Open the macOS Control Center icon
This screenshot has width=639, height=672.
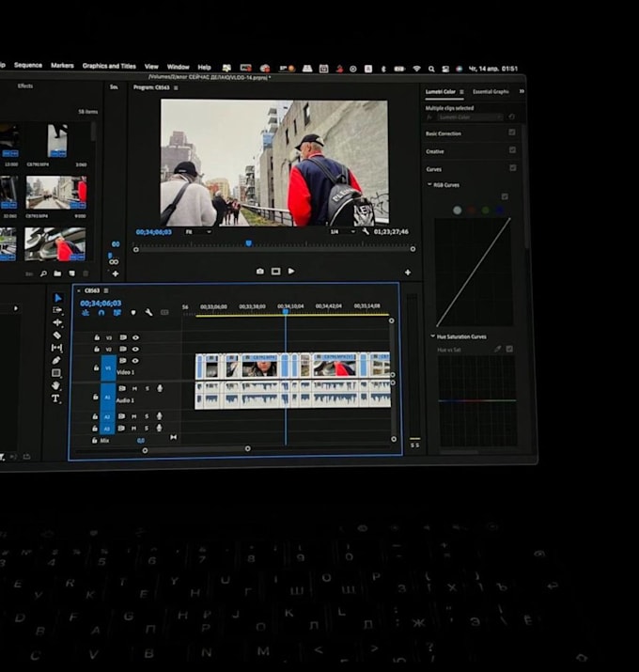click(x=445, y=69)
